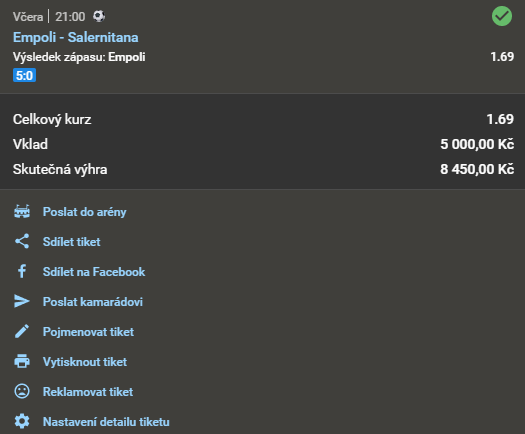Click the blue 5:0 score badge
The image size is (525, 434).
pyautogui.click(x=24, y=75)
